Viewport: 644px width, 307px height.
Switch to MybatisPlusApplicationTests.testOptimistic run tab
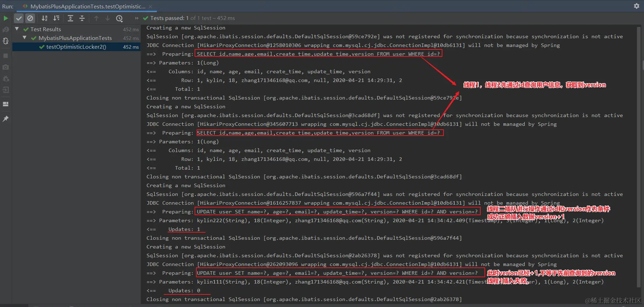click(x=88, y=6)
